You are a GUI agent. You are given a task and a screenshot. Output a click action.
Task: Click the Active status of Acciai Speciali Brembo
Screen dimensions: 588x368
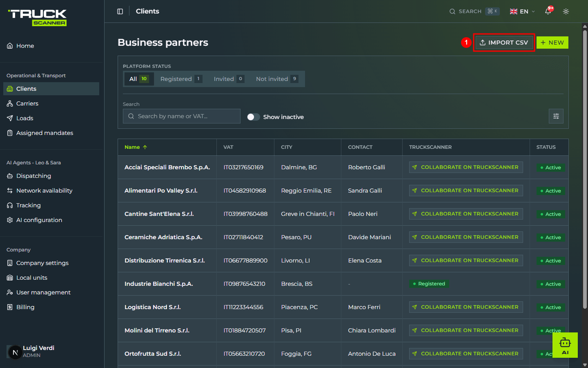550,168
